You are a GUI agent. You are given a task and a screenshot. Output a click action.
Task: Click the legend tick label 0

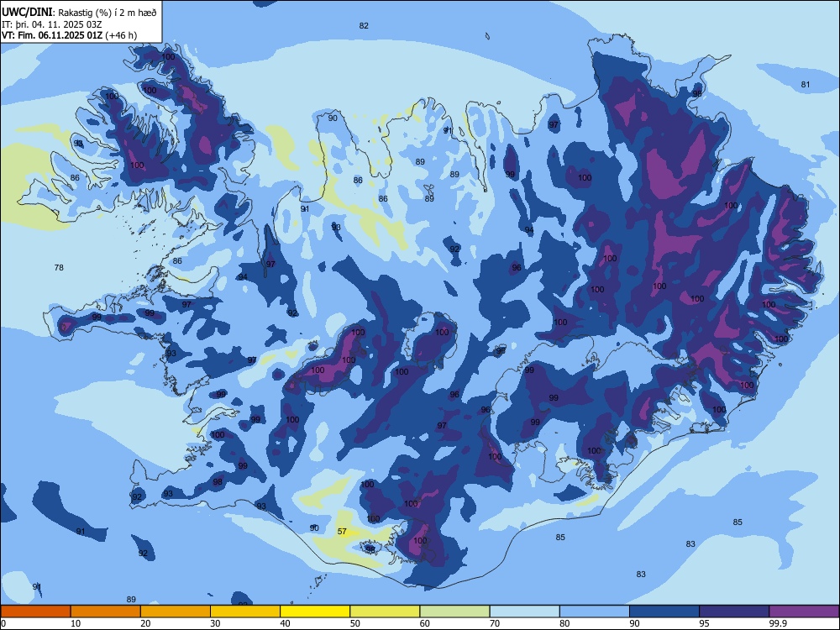3,623
